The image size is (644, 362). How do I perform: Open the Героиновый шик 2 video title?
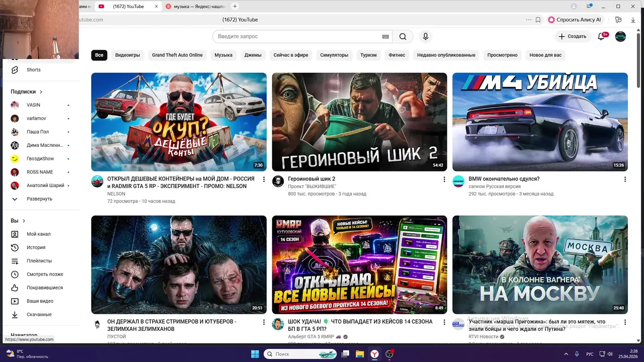pyautogui.click(x=311, y=179)
